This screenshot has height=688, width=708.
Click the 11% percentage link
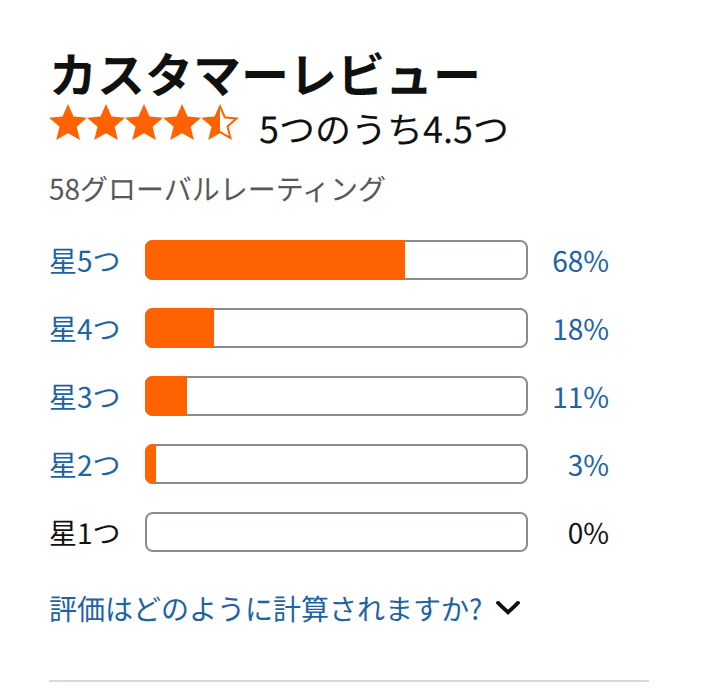581,398
